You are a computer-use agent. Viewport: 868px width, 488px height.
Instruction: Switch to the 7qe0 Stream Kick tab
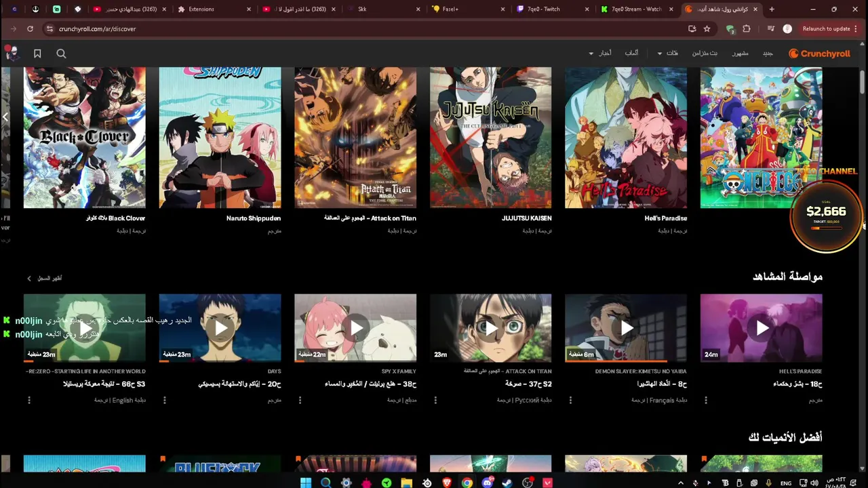(x=637, y=9)
